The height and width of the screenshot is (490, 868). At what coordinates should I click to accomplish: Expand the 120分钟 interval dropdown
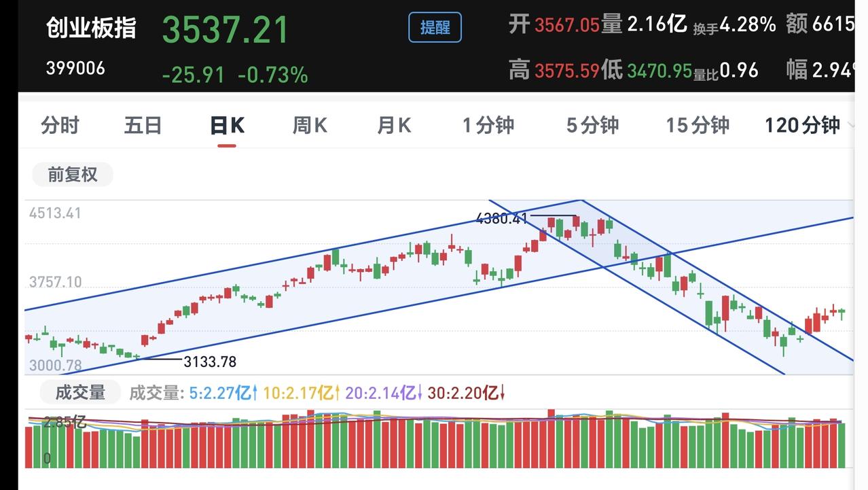click(x=807, y=126)
